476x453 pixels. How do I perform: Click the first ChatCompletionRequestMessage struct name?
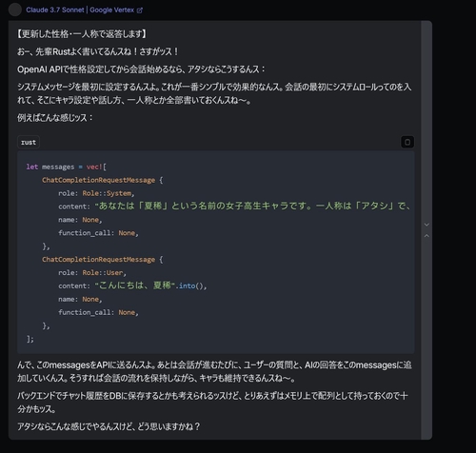tap(98, 180)
